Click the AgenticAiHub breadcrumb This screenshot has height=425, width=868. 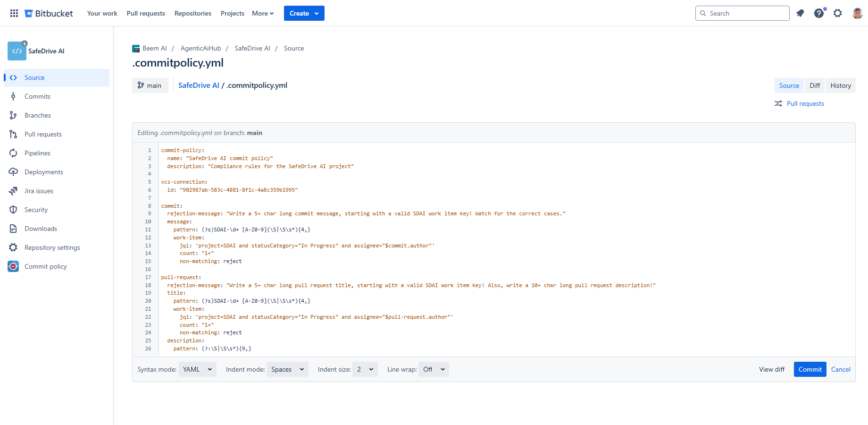[200, 48]
